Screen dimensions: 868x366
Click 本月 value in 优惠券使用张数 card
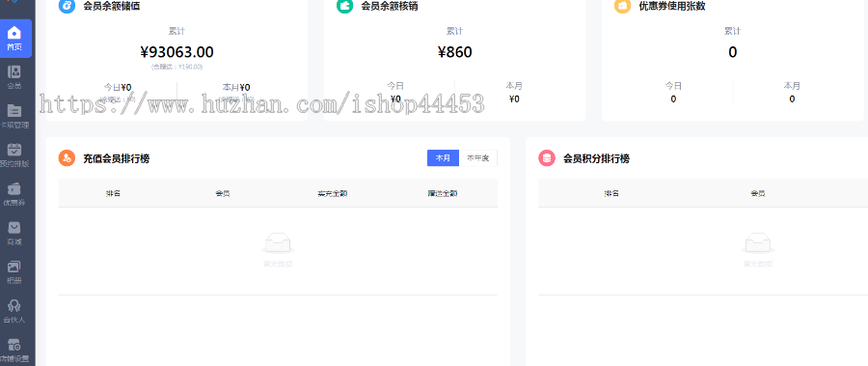pos(792,99)
